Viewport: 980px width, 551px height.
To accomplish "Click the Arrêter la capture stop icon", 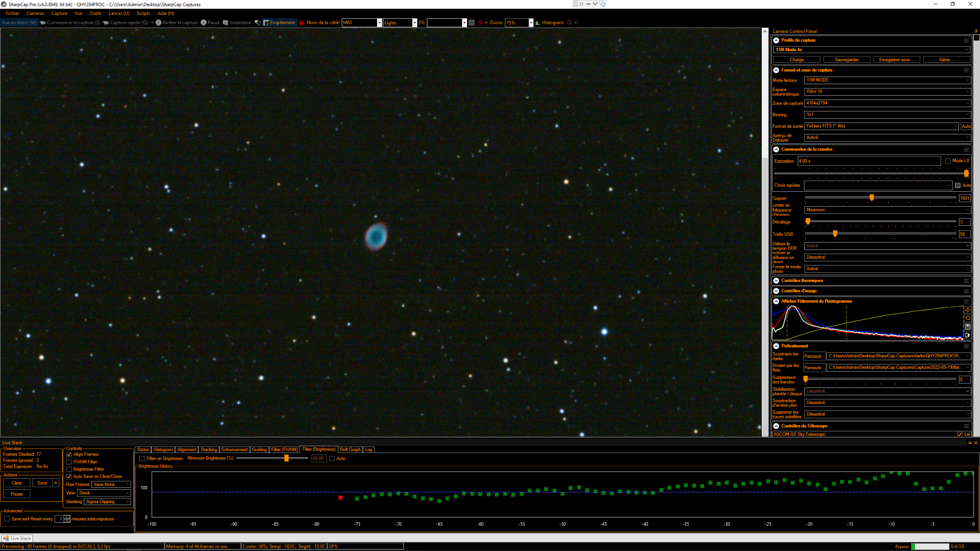I will 158,22.
